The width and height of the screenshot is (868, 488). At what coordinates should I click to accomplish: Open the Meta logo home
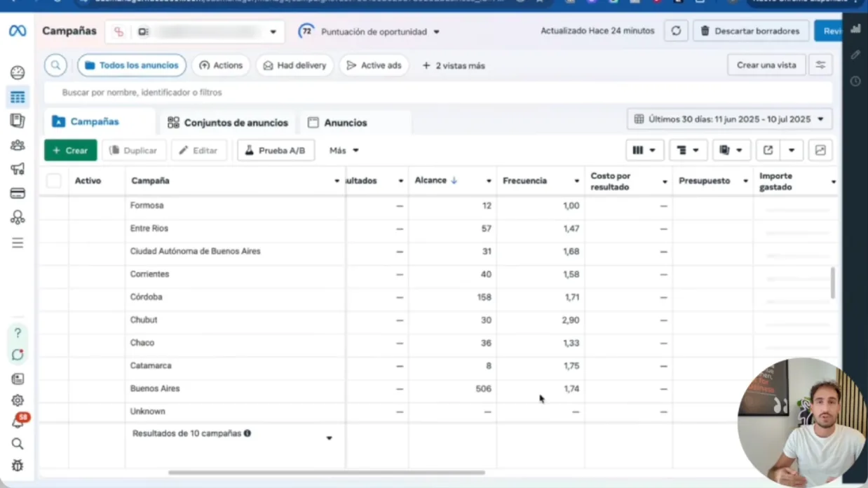click(x=18, y=32)
